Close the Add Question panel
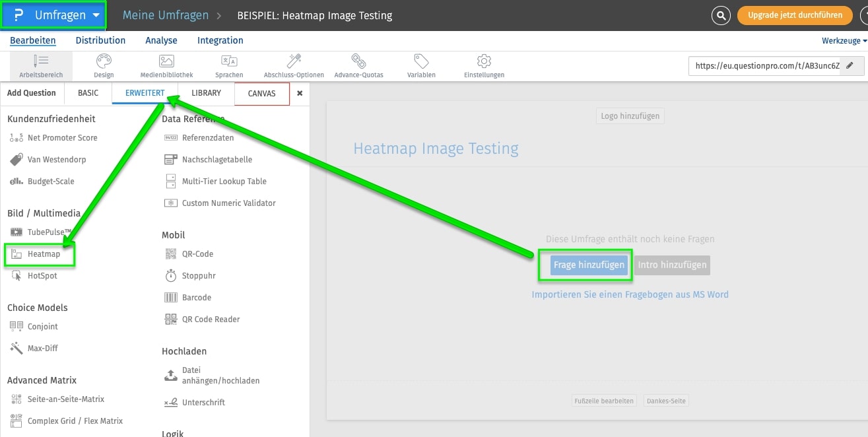The image size is (868, 437). tap(300, 94)
